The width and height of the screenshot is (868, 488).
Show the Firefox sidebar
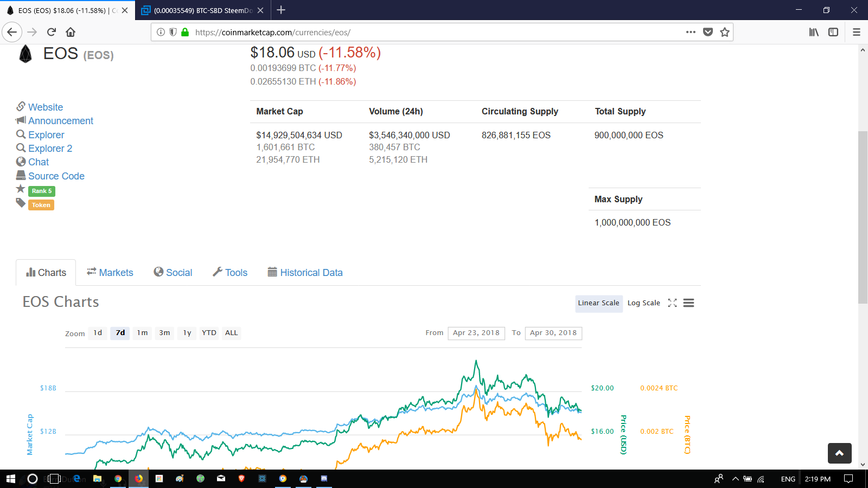click(833, 32)
